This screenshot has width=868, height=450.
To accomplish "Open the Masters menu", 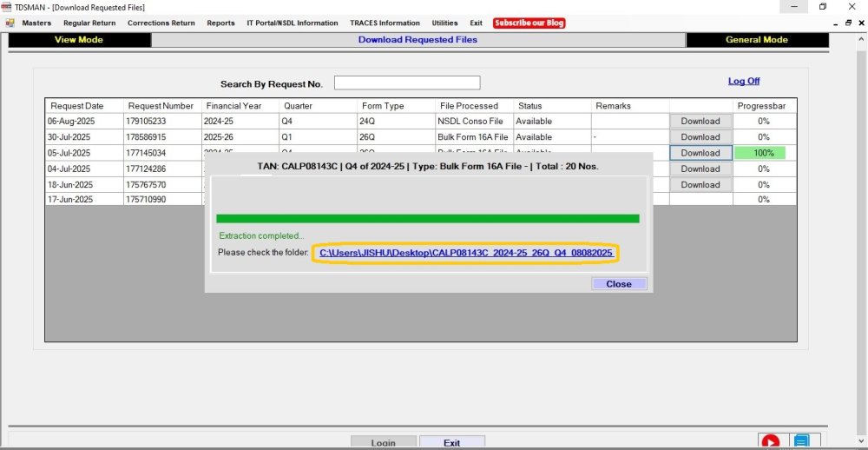I will point(36,23).
